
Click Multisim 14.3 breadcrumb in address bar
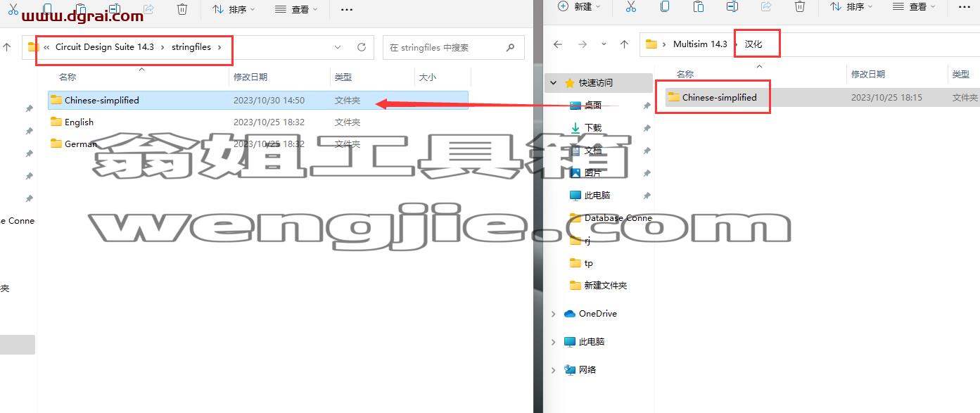[x=700, y=44]
